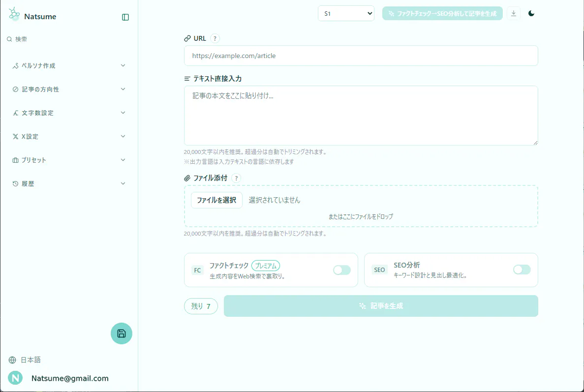Collapse the sidebar panel icon
This screenshot has height=392, width=584.
point(125,17)
